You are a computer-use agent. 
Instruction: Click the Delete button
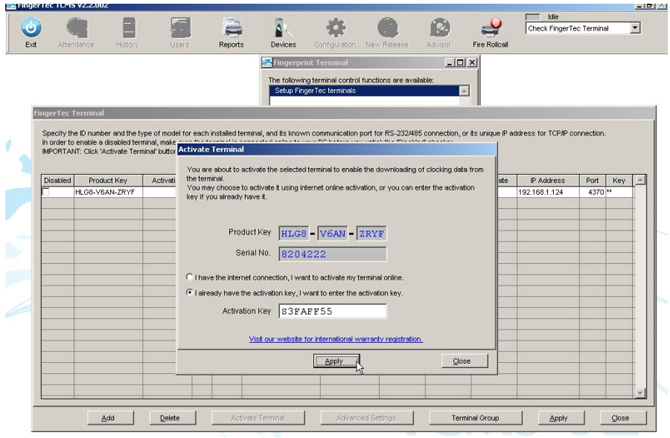point(173,417)
